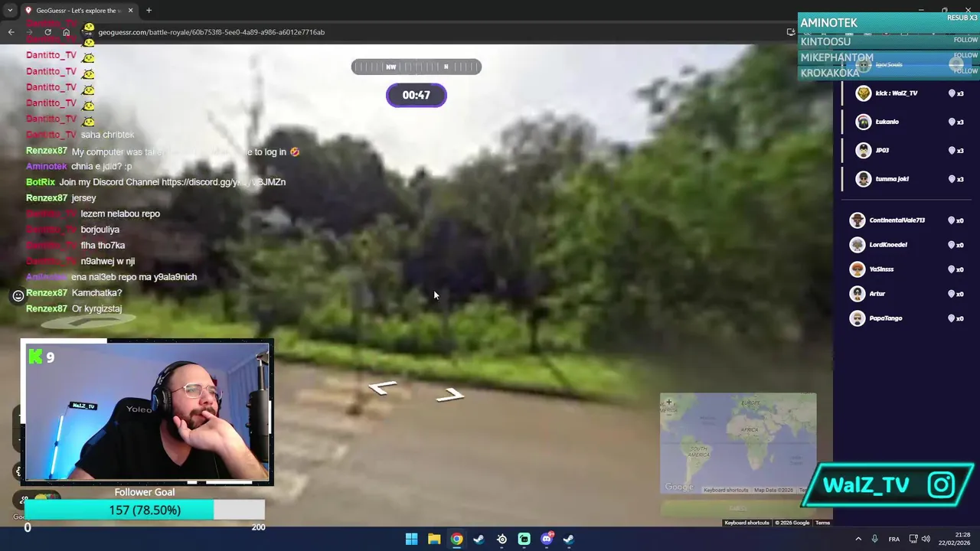Click the emoji icon beside chat
980x551 pixels.
tap(18, 295)
